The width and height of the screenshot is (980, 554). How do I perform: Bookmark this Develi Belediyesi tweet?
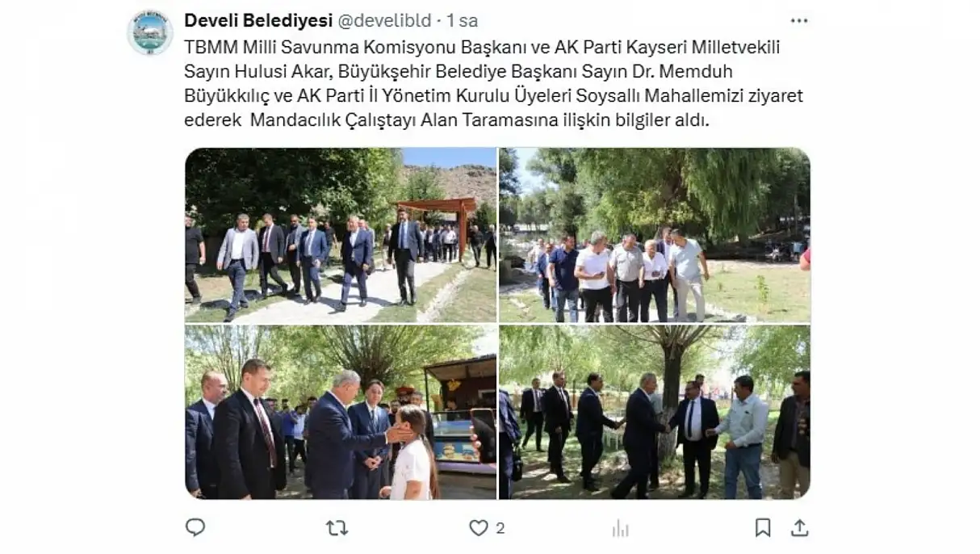pos(763,527)
